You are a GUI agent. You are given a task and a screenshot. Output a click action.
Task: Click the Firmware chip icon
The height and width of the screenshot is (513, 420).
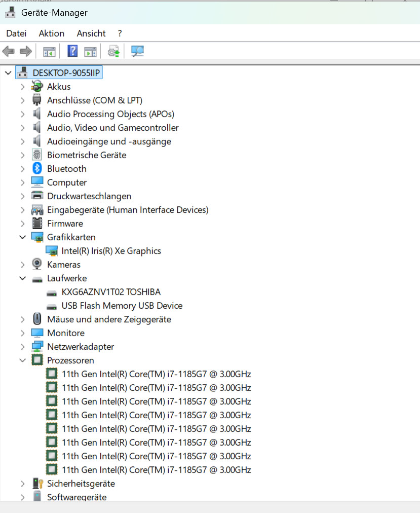tap(37, 223)
